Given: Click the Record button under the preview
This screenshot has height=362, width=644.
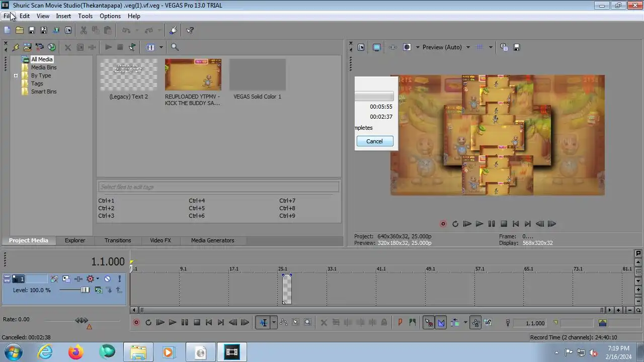Looking at the screenshot, I should click(443, 224).
